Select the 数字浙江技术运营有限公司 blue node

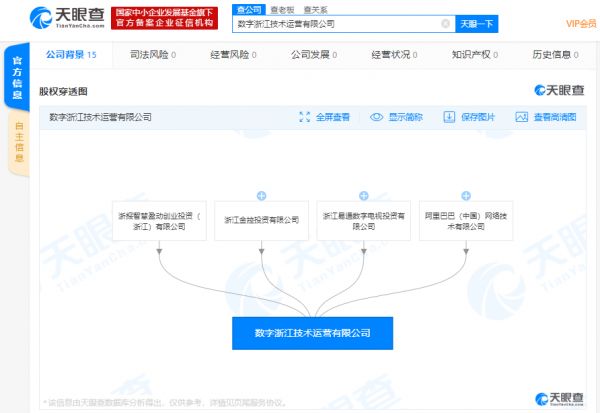(313, 333)
